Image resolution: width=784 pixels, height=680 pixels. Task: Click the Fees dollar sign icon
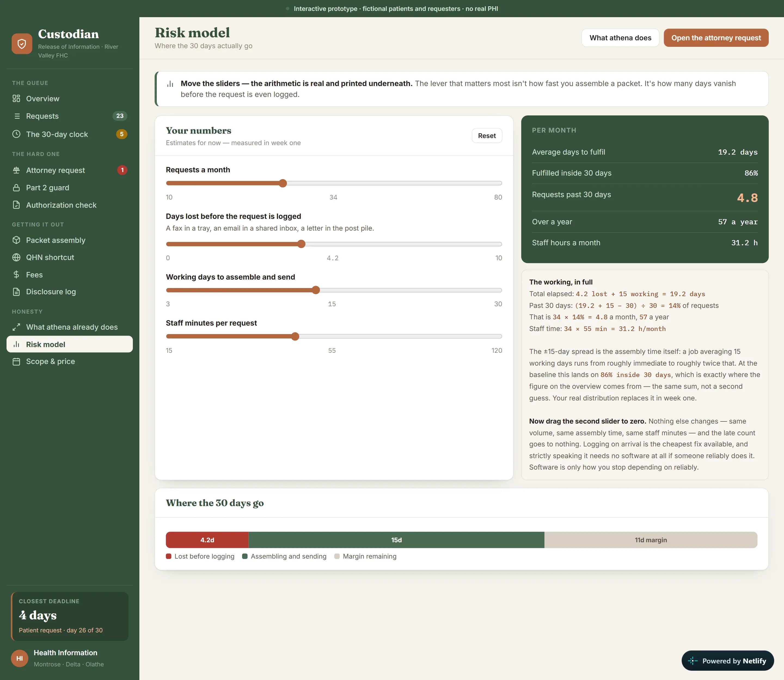click(16, 275)
